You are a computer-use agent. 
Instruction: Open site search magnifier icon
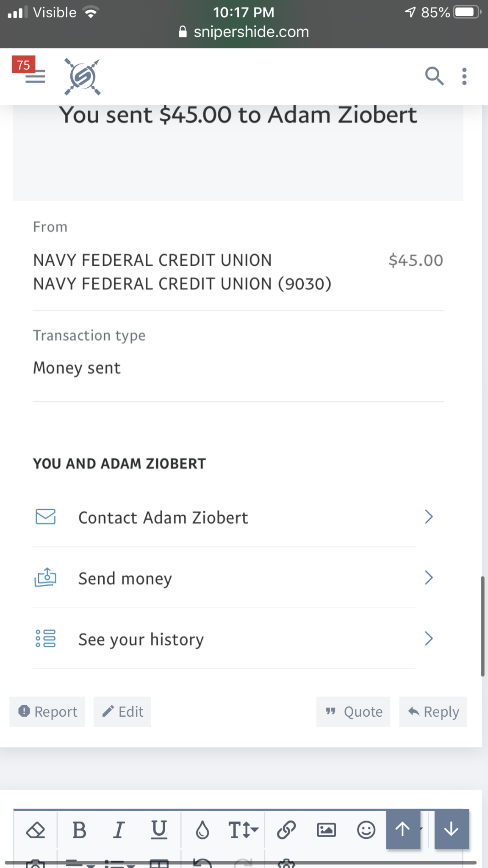click(434, 76)
